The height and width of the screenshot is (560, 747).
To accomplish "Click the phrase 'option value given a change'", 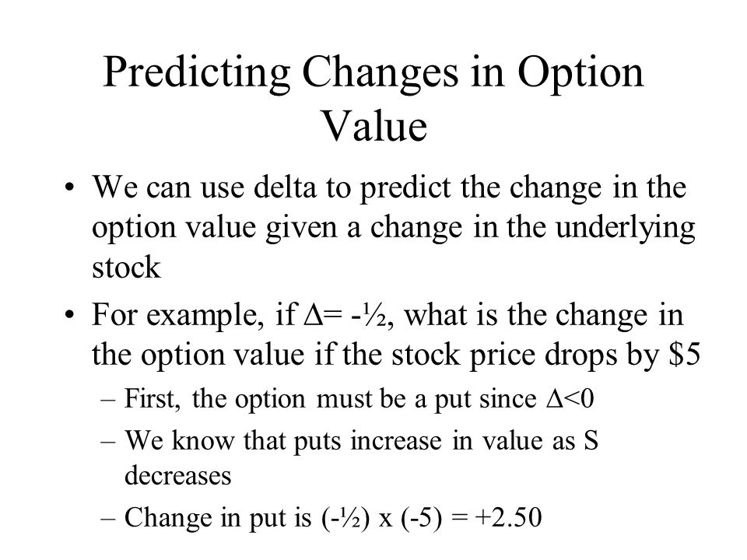I will point(277,228).
